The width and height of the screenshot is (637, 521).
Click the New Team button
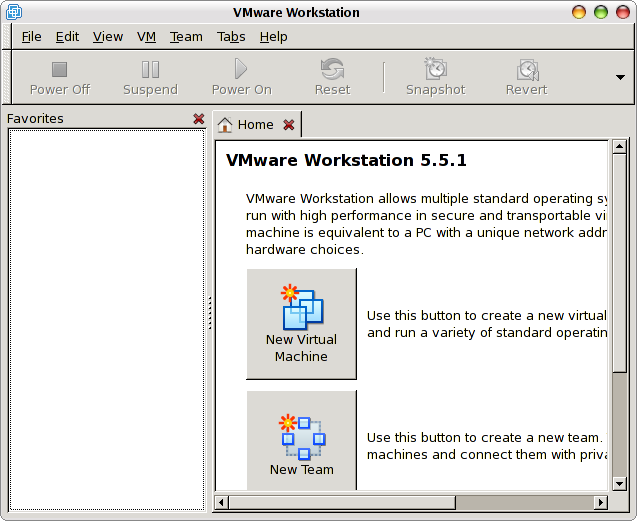tap(301, 441)
